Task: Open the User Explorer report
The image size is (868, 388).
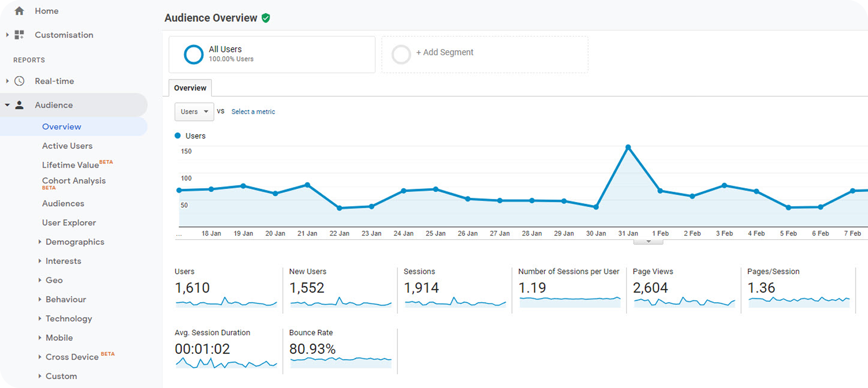Action: pyautogui.click(x=69, y=223)
